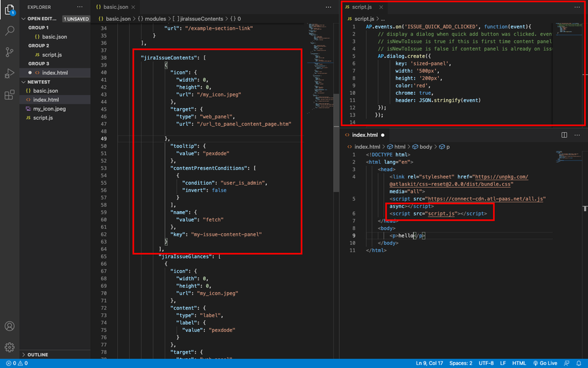Switch to the basic.json editor tab

[114, 7]
